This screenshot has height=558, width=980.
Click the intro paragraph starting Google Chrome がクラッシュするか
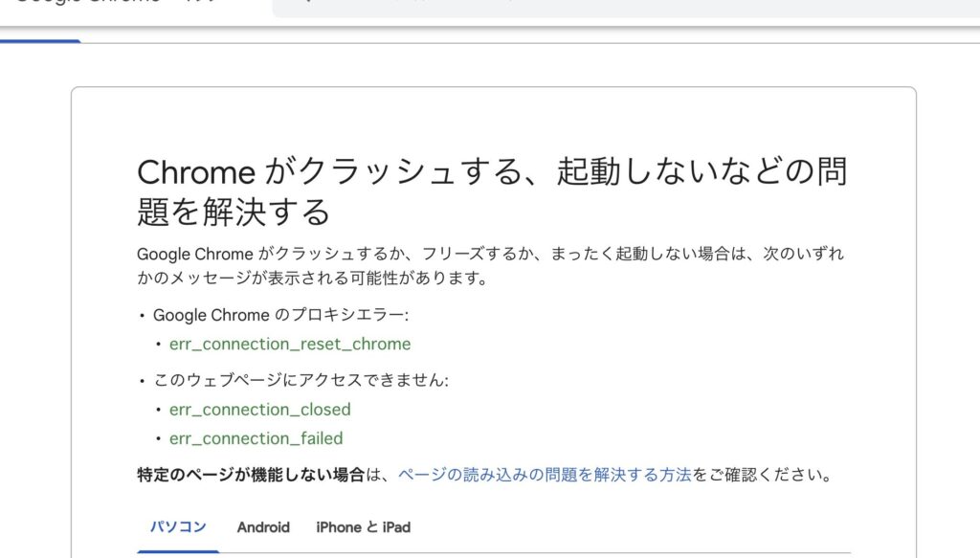coord(490,255)
